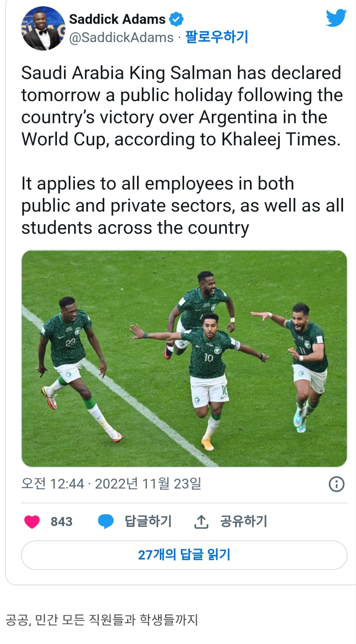Click the 공유하기 share label

click(x=243, y=521)
